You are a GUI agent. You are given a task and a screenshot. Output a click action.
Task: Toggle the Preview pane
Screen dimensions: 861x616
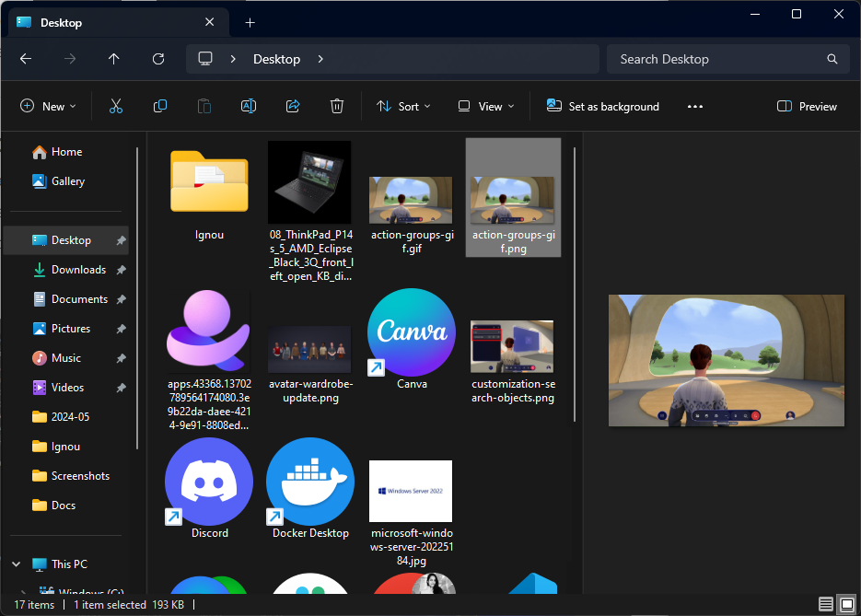807,107
